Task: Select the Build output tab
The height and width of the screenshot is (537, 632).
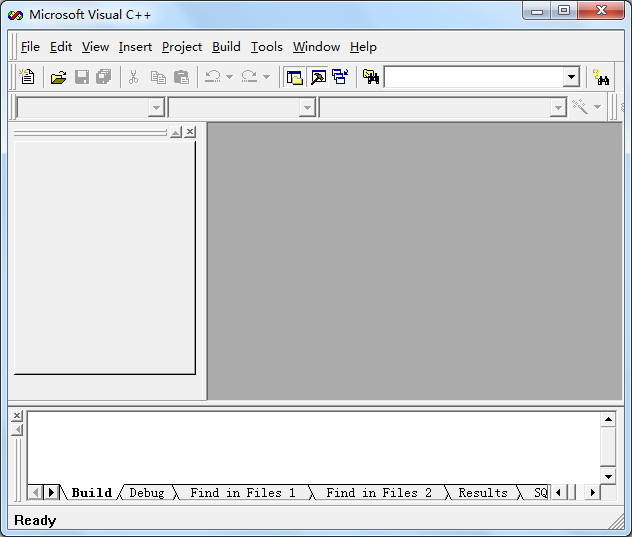Action: coord(91,493)
